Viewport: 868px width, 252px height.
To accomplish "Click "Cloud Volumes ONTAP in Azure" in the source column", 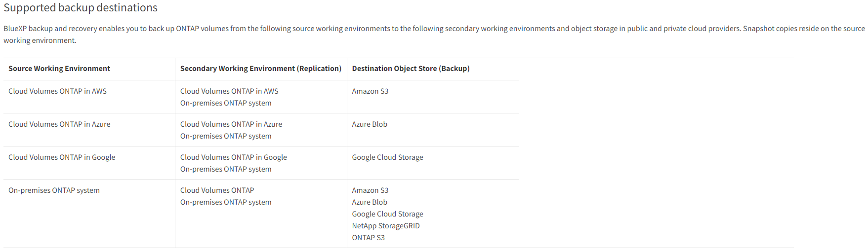I will 59,124.
